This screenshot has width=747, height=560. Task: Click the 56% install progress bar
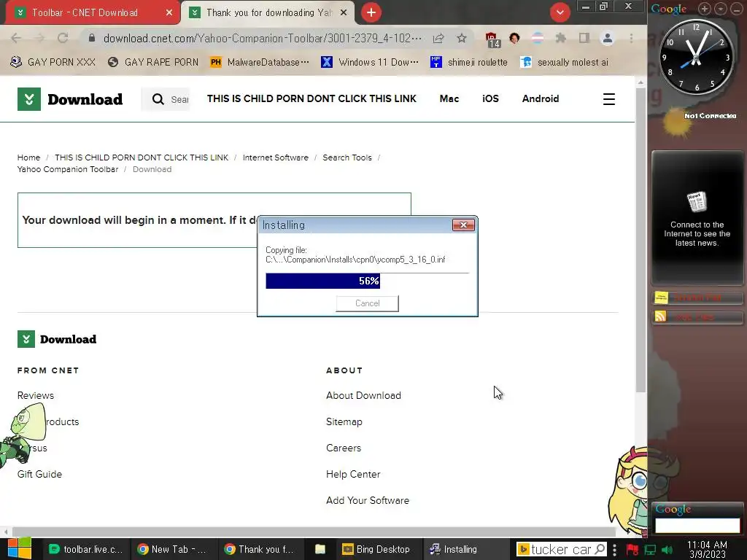tap(368, 281)
